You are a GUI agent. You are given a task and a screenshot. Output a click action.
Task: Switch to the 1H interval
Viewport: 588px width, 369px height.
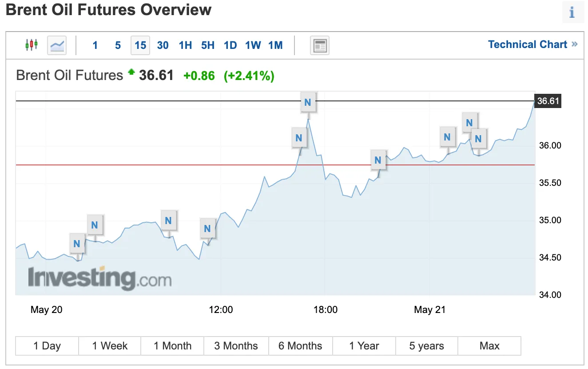point(185,45)
